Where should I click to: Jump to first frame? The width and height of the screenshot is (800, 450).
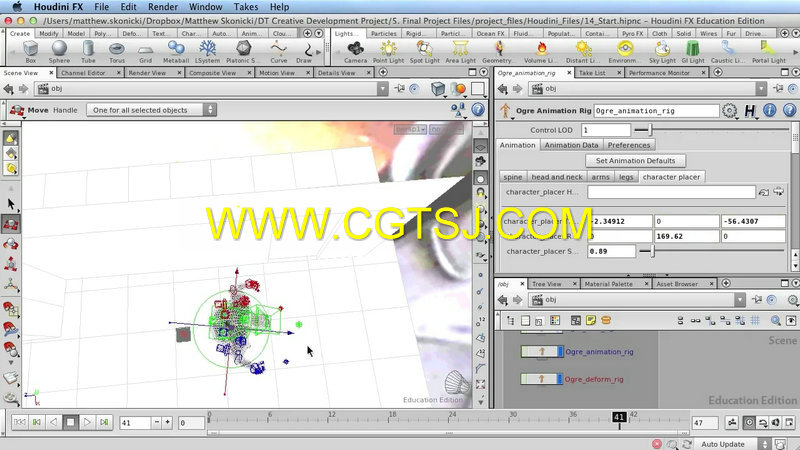coord(20,422)
